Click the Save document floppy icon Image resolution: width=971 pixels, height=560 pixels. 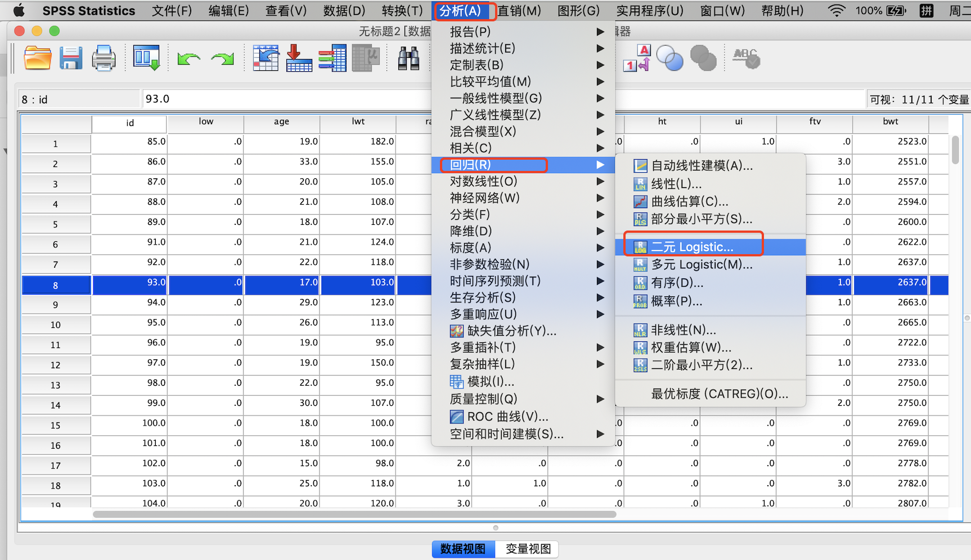pos(71,58)
